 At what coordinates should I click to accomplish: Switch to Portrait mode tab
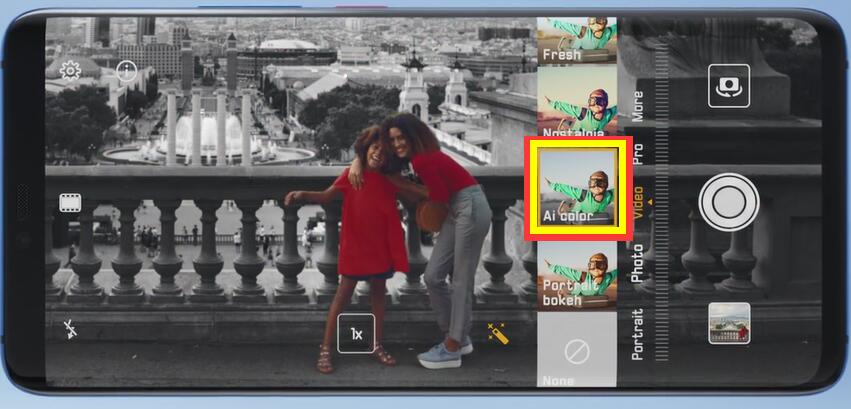click(637, 334)
